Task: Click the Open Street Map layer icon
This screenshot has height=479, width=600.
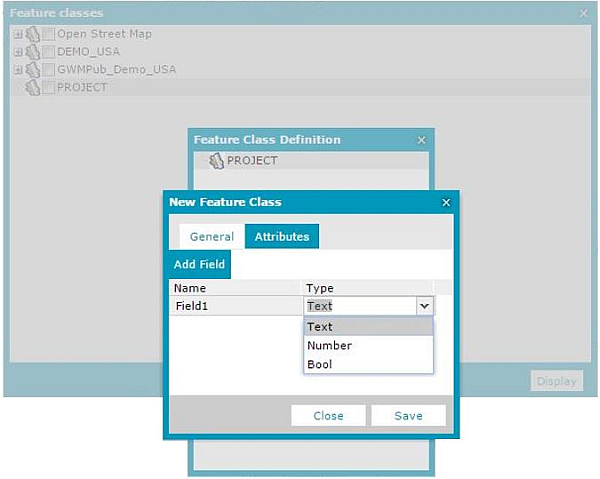Action: (33, 34)
